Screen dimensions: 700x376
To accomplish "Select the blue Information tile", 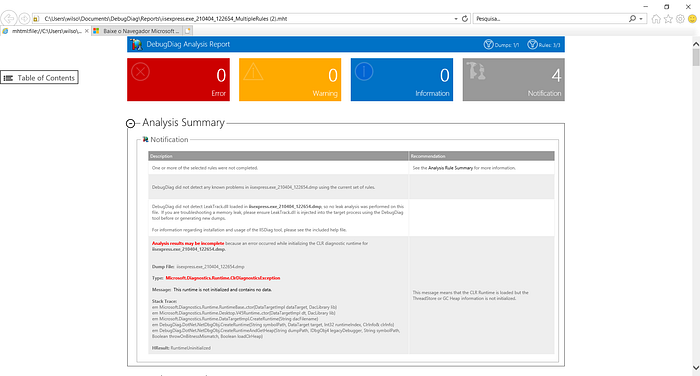I will tap(402, 79).
